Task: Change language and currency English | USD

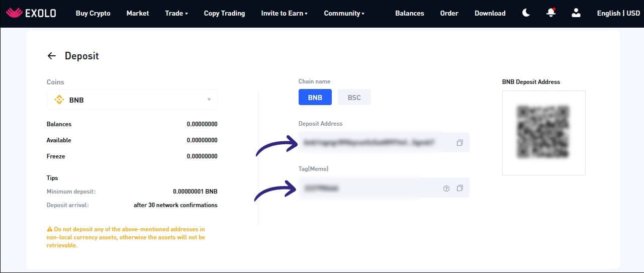Action: pos(618,13)
